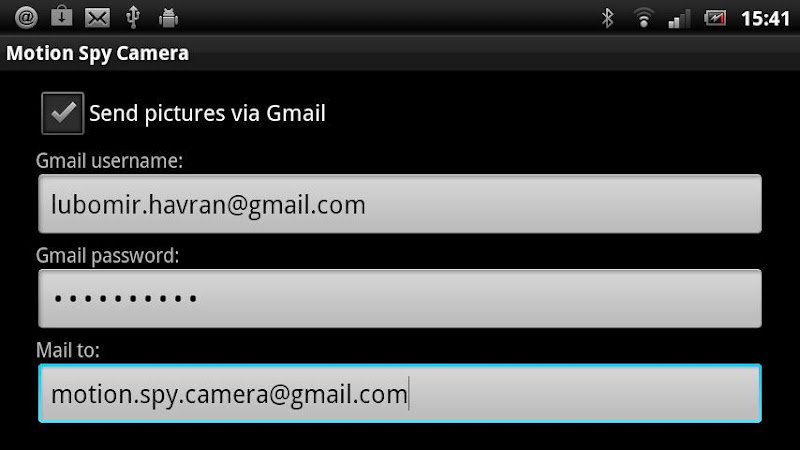Tap the Mail to label

click(x=68, y=351)
